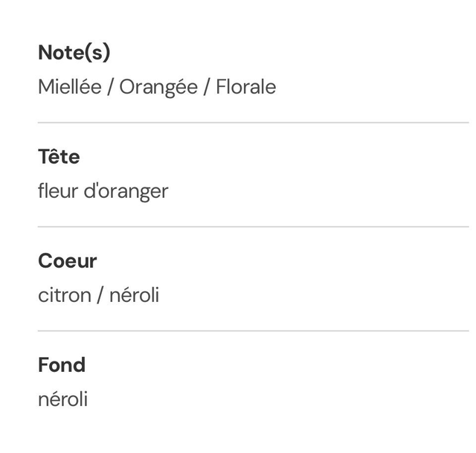Click the word d'oranger

[x=124, y=192]
